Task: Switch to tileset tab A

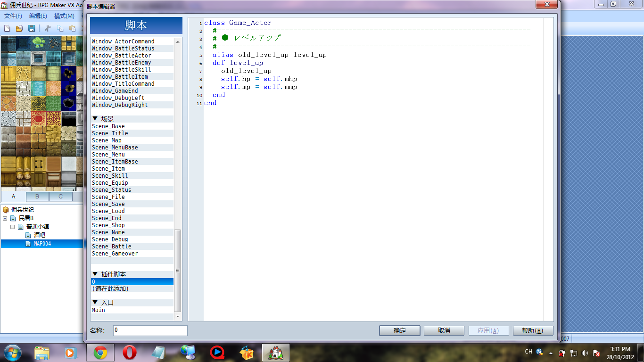Action: pos(13,197)
